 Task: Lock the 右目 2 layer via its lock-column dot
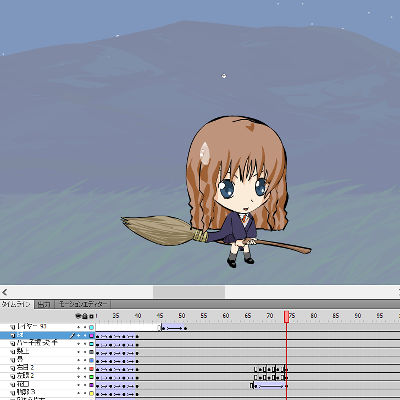(x=85, y=369)
